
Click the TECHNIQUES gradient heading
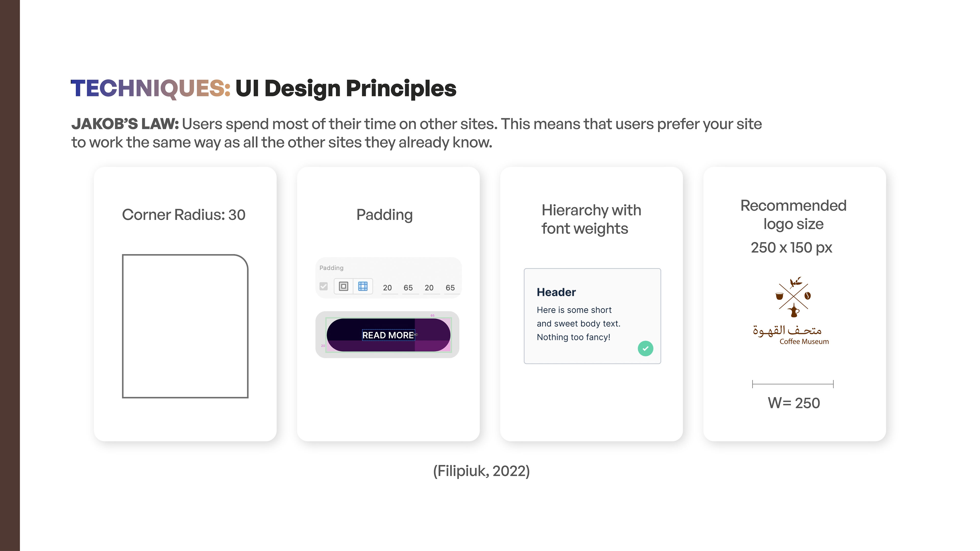point(151,88)
